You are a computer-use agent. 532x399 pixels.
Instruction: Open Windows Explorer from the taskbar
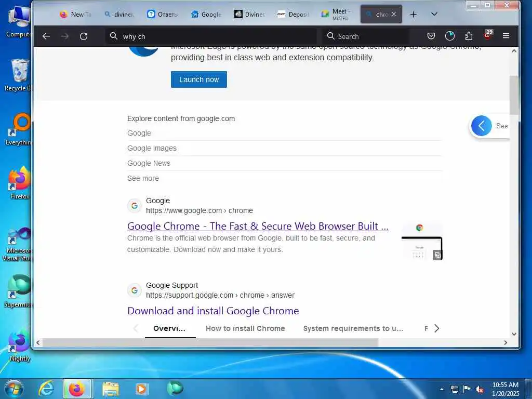click(x=110, y=389)
